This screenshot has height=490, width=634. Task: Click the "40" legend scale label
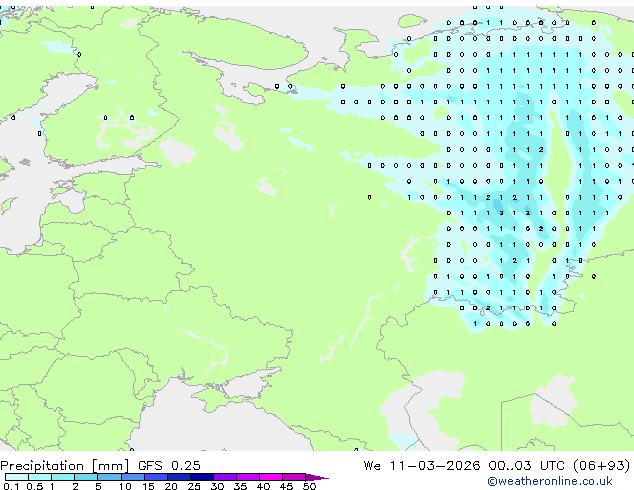click(263, 486)
